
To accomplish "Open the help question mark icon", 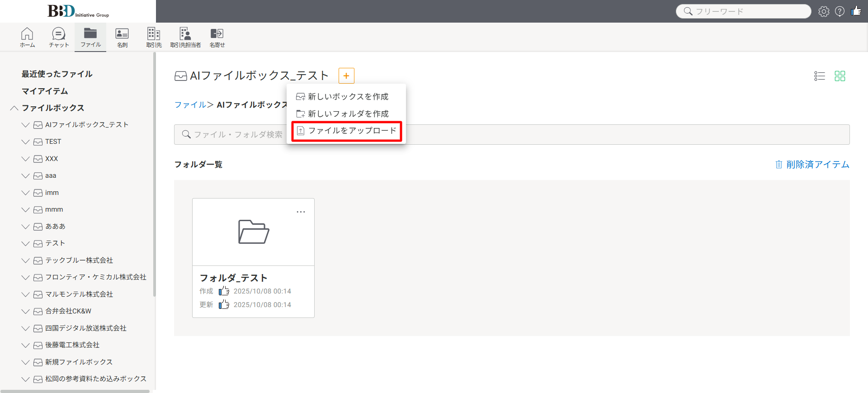I will [840, 11].
